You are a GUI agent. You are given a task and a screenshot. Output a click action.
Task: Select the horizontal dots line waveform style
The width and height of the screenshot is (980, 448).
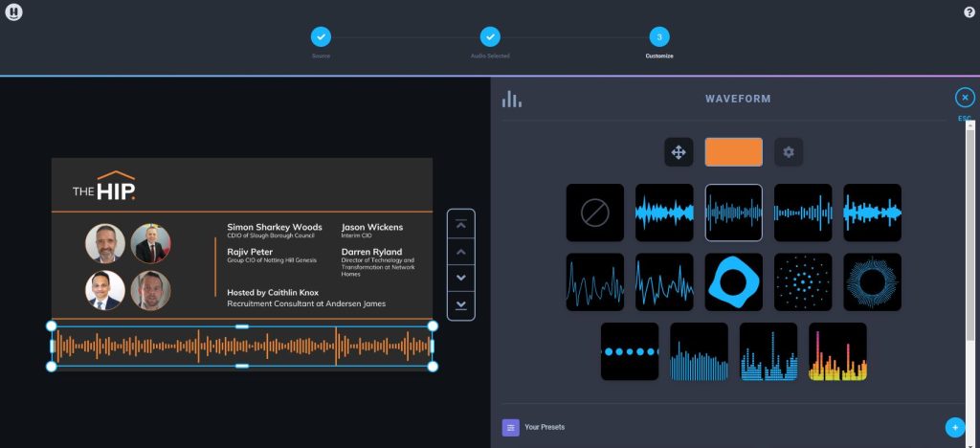[630, 351]
